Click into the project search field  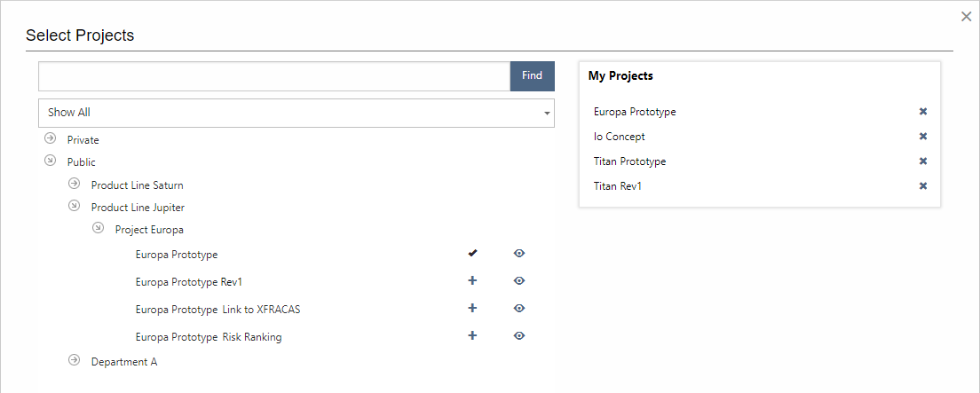tap(273, 76)
